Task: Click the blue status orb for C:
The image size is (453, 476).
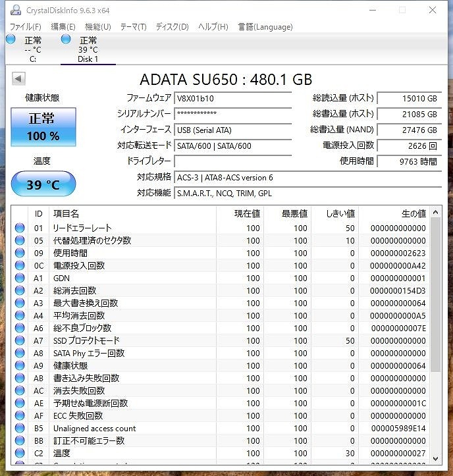Action: click(11, 39)
